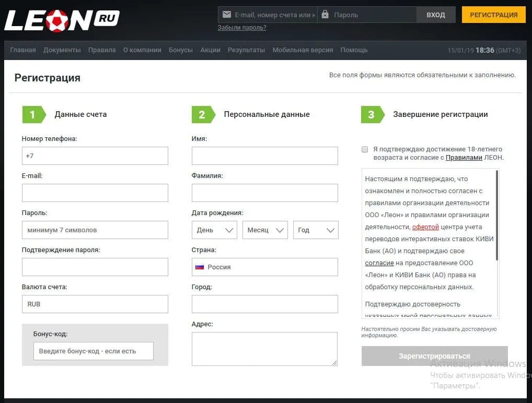Open the Мобильная версия menu item
Screen dimensions: 532x403
coord(303,50)
